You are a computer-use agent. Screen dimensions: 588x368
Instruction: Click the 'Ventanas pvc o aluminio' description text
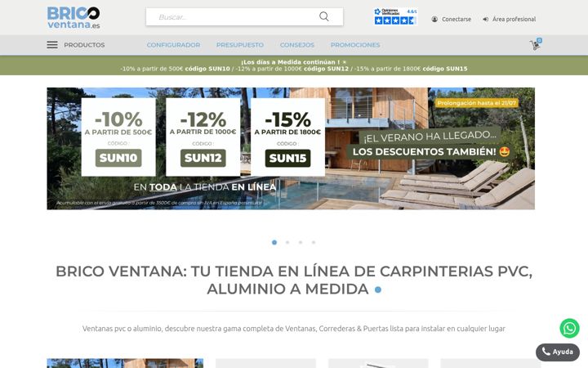pyautogui.click(x=294, y=329)
